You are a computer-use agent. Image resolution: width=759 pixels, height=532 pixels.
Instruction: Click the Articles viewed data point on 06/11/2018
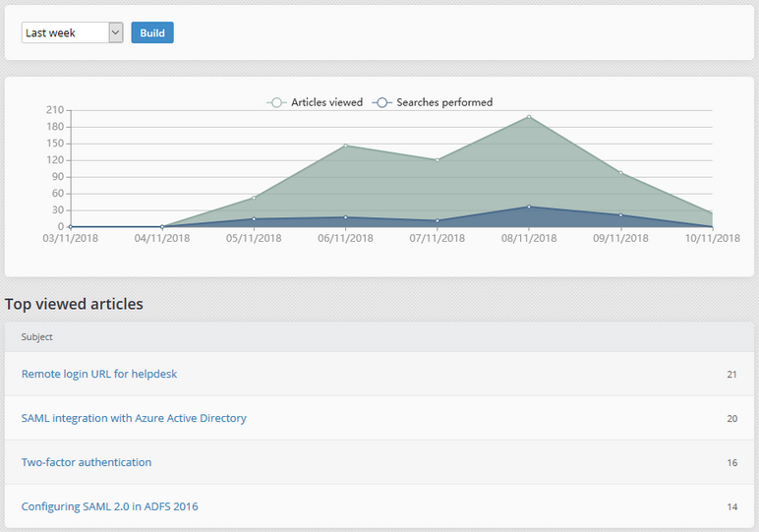(x=346, y=146)
